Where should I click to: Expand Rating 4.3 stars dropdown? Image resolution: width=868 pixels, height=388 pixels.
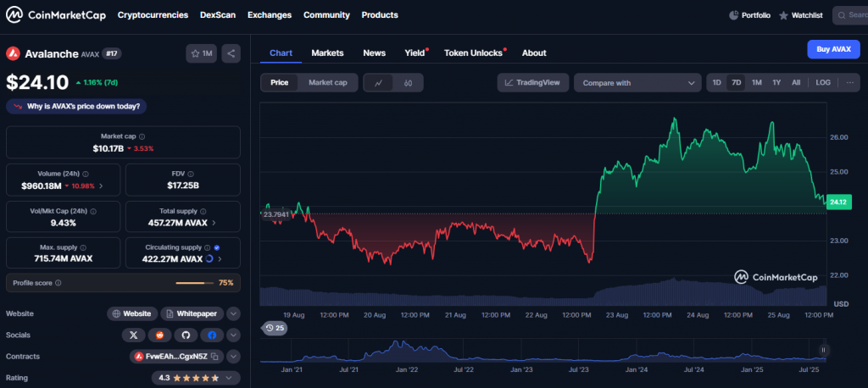(x=196, y=378)
